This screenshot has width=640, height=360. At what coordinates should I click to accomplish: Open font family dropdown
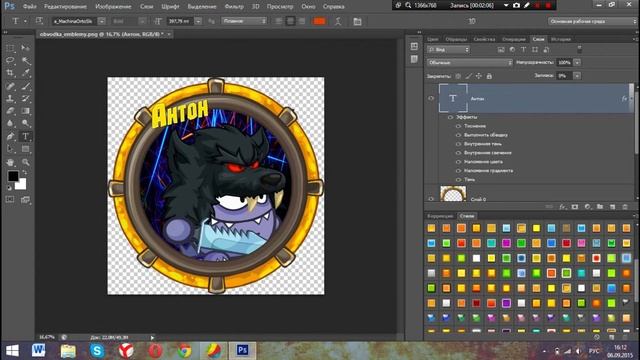(102, 21)
